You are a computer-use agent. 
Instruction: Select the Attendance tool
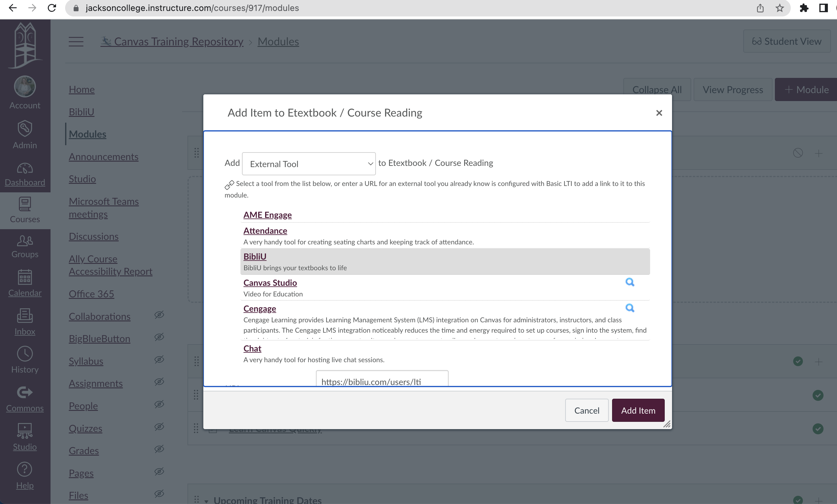265,231
